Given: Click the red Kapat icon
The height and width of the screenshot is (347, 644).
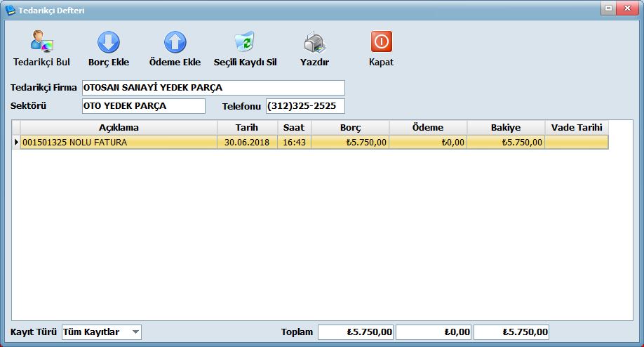Looking at the screenshot, I should (x=381, y=43).
